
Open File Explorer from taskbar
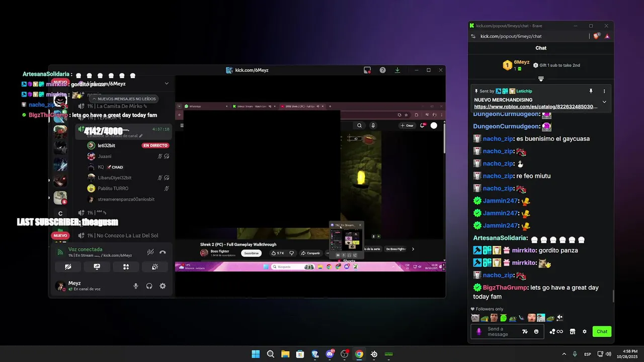point(285,354)
